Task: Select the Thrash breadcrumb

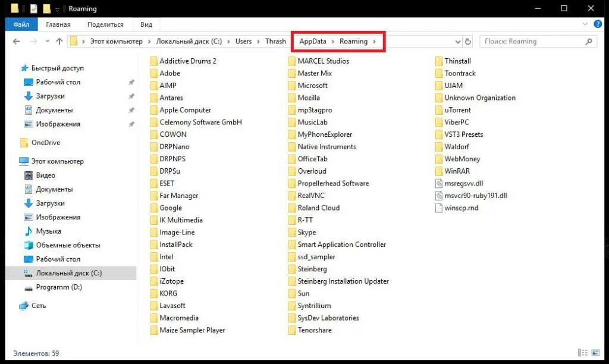Action: (275, 41)
